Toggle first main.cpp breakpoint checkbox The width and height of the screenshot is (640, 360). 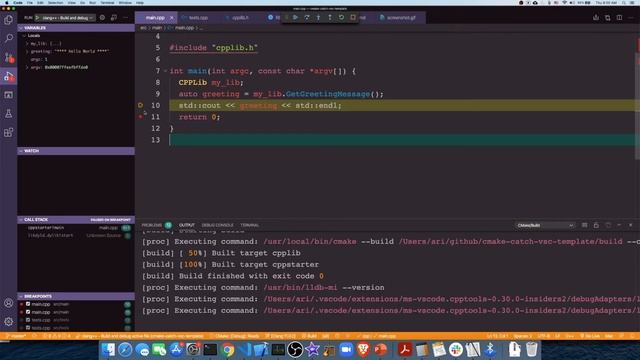[x=28, y=304]
